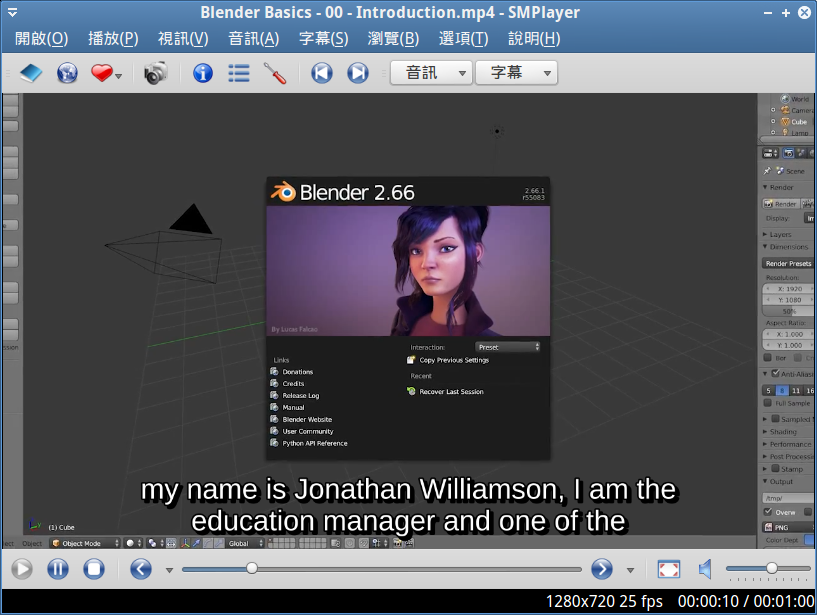Go to previous track in the toolbar

point(322,73)
